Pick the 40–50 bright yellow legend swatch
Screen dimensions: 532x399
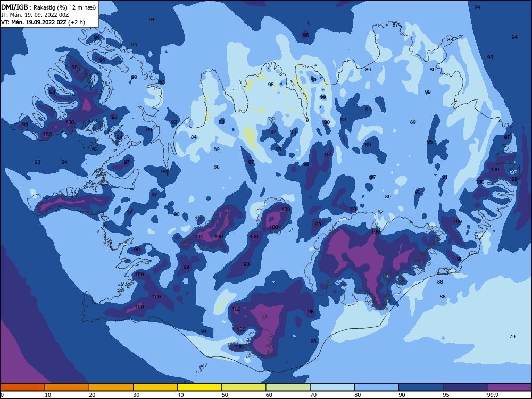pyautogui.click(x=199, y=387)
